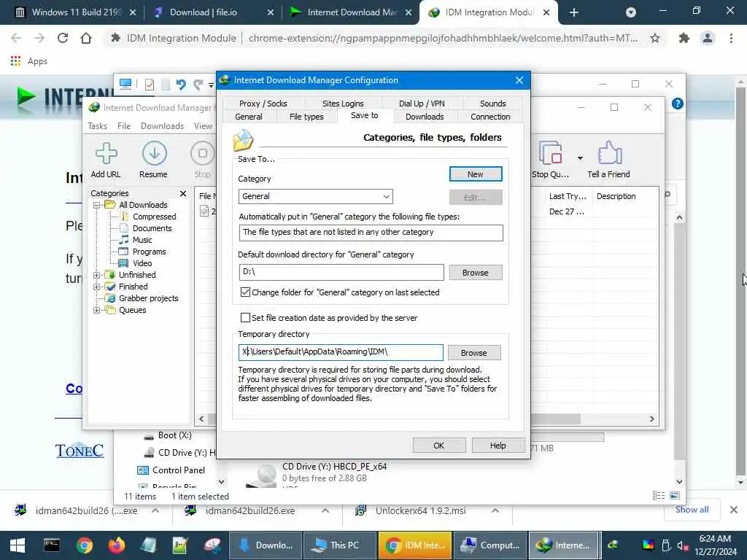This screenshot has height=560, width=747.
Task: Expand the Queues tree node
Action: tap(97, 310)
